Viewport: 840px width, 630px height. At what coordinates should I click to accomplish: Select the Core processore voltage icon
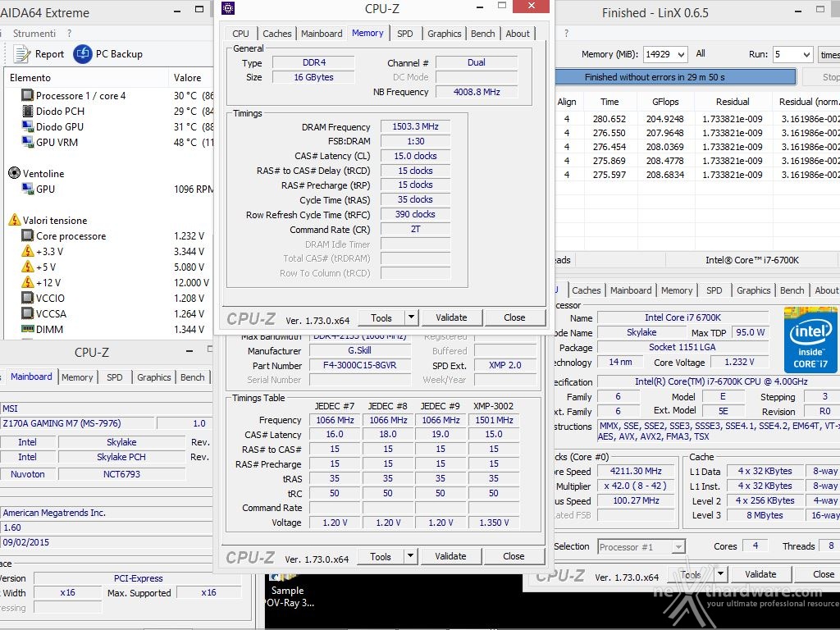tap(27, 235)
